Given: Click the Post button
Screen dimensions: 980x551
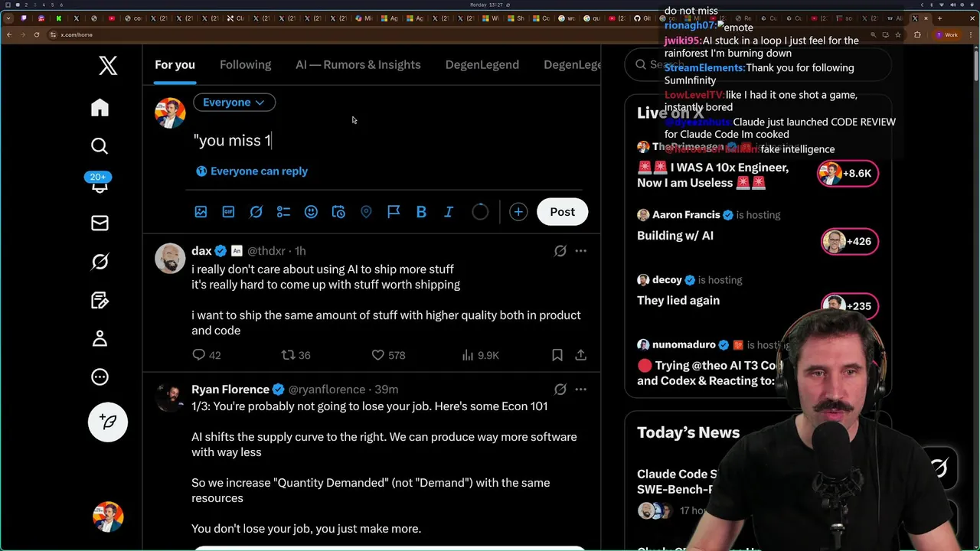Looking at the screenshot, I should click(x=562, y=212).
